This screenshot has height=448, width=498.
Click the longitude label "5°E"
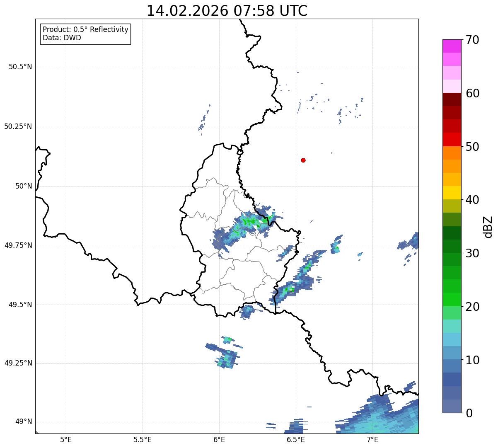tap(66, 439)
